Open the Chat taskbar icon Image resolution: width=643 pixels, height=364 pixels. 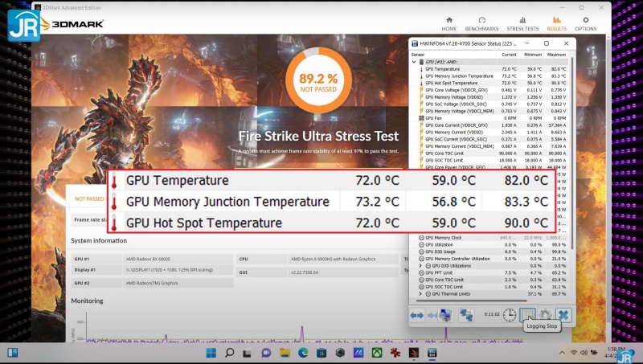266,353
